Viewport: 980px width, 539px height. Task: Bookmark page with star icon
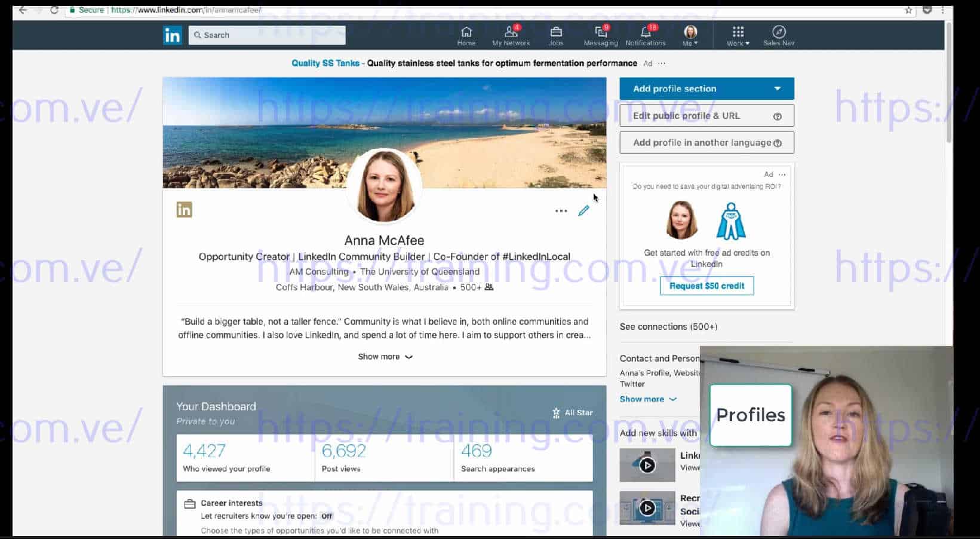pyautogui.click(x=908, y=10)
